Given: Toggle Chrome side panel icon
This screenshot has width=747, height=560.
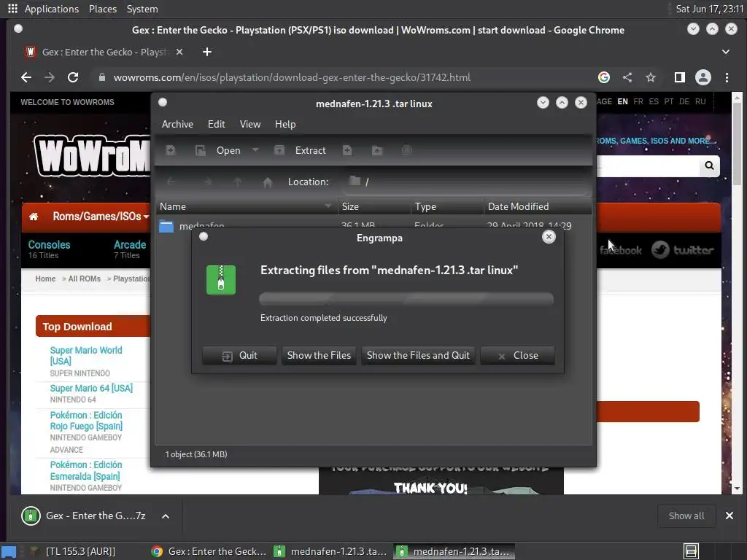Looking at the screenshot, I should click(679, 77).
